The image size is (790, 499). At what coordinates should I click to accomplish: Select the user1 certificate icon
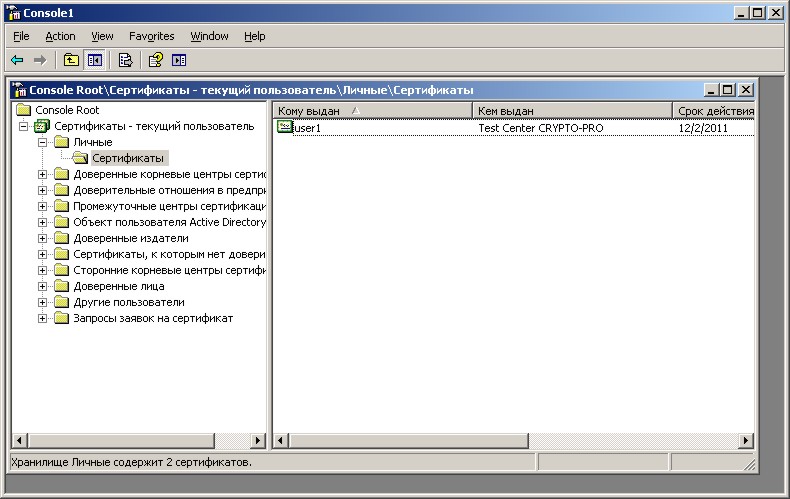[x=284, y=127]
